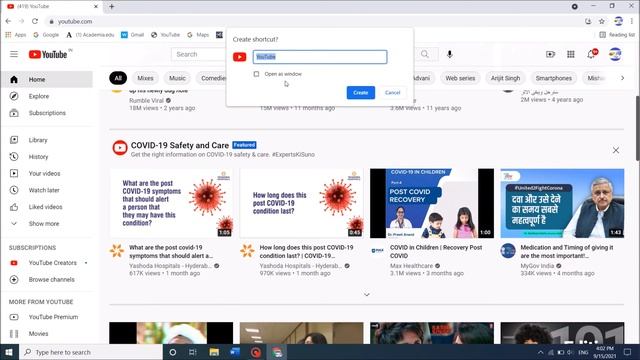Open the Create video camera icon
This screenshot has width=640, height=360.
pos(550,54)
